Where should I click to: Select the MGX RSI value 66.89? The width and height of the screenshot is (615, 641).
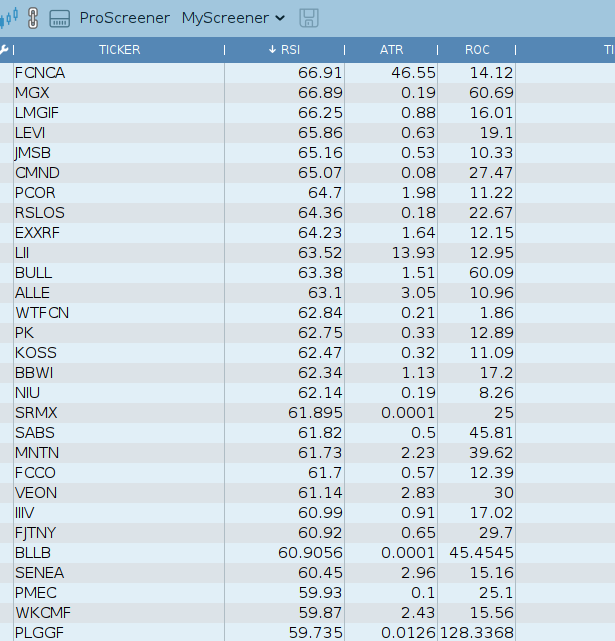pos(320,93)
